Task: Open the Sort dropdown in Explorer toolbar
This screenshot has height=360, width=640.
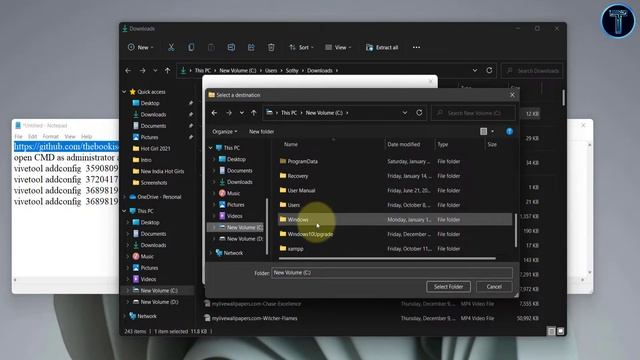Action: [x=301, y=47]
